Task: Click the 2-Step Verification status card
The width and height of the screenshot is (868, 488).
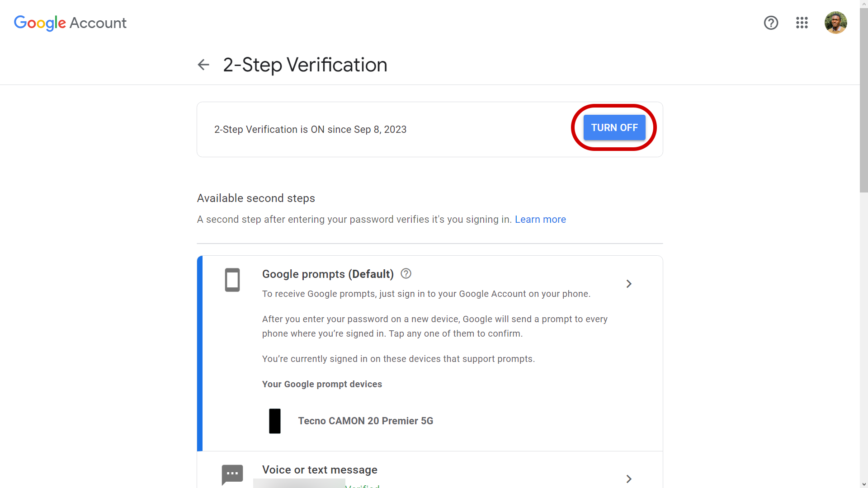Action: point(310,129)
